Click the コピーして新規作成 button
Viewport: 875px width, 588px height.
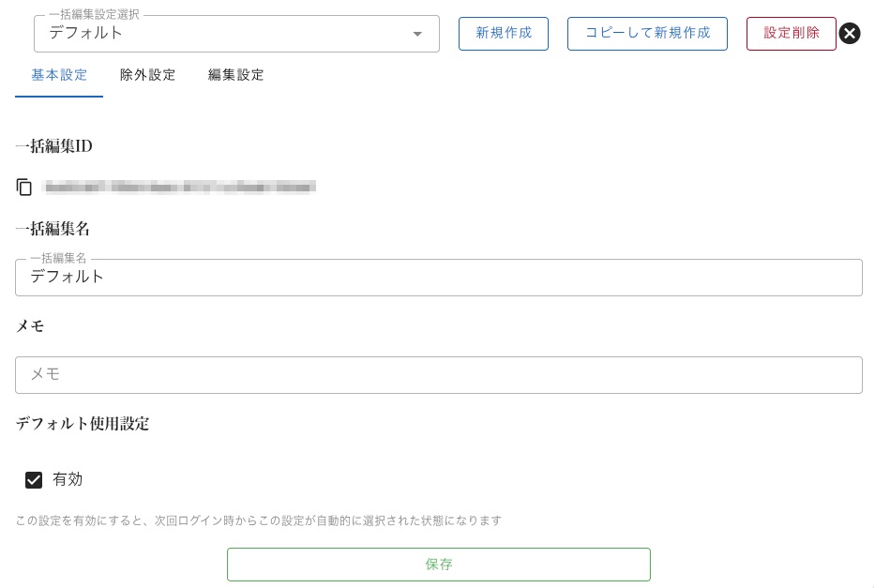pyautogui.click(x=647, y=33)
